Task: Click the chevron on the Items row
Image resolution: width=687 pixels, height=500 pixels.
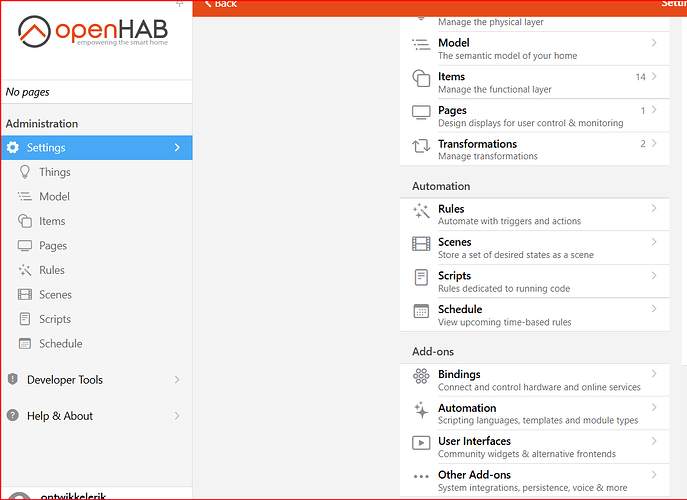Action: pos(654,76)
